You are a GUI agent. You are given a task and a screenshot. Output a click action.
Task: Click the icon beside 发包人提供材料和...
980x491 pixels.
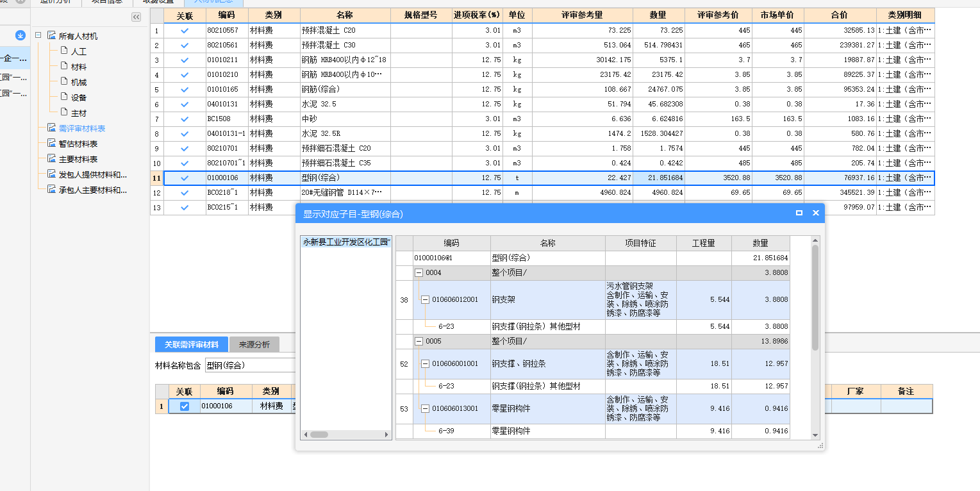(x=51, y=174)
